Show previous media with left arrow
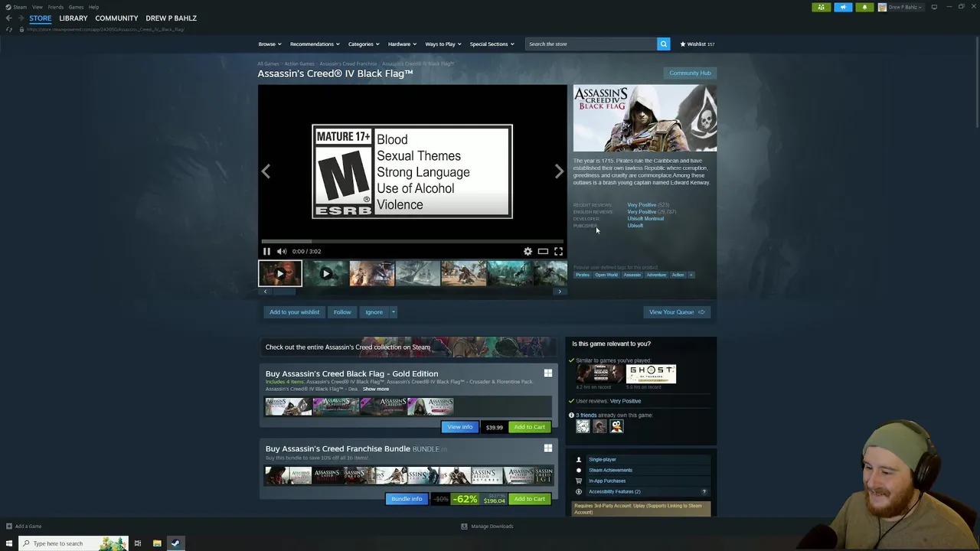Screen dimensions: 980x551 (x=266, y=171)
